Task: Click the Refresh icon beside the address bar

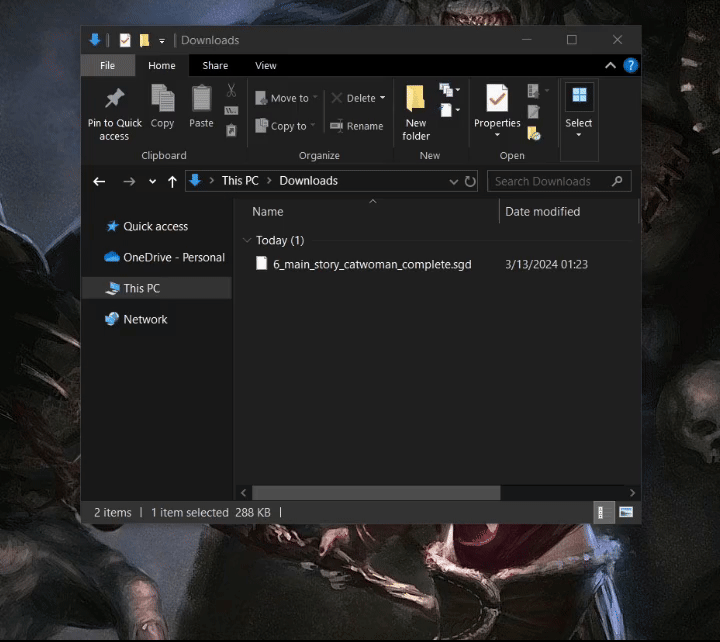Action: click(x=470, y=181)
